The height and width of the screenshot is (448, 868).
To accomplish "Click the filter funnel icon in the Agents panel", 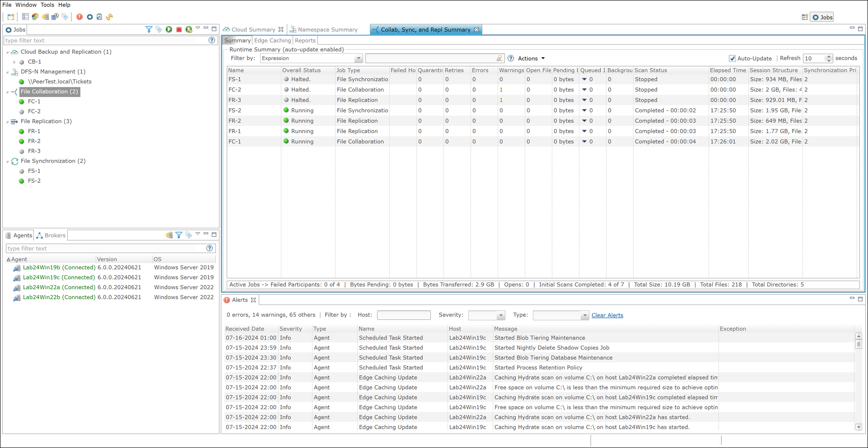I will pos(179,235).
